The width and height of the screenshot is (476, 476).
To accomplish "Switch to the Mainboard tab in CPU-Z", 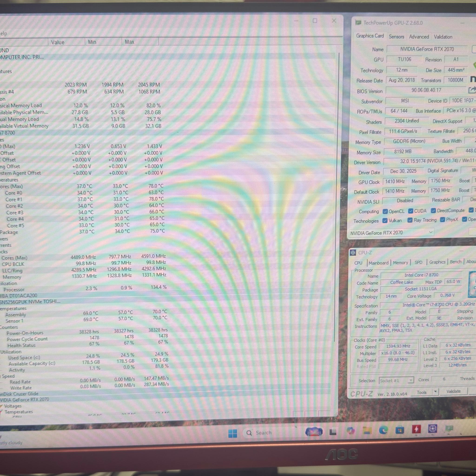I will [x=378, y=263].
